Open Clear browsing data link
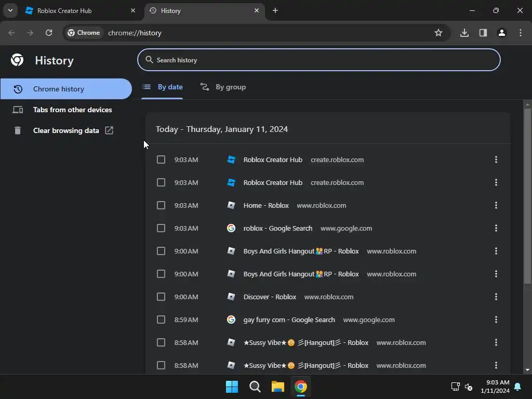 66,130
